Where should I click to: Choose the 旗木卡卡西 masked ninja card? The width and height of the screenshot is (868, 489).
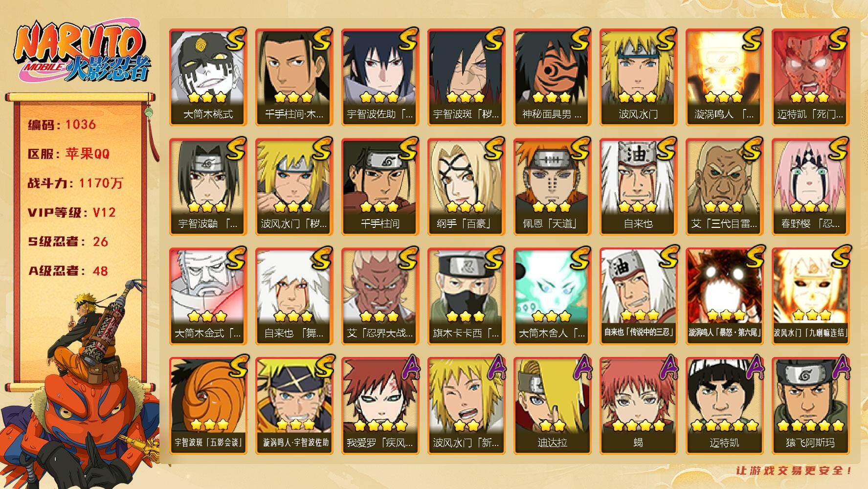point(466,296)
